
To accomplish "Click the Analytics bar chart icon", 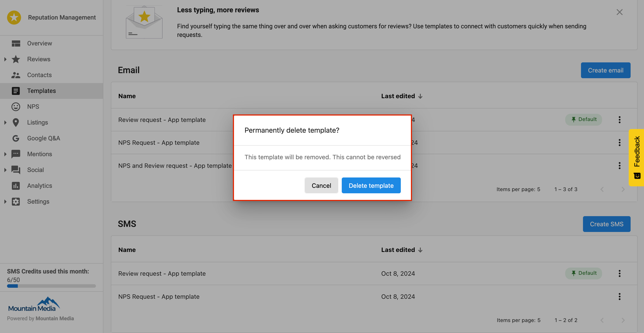I will click(x=16, y=186).
